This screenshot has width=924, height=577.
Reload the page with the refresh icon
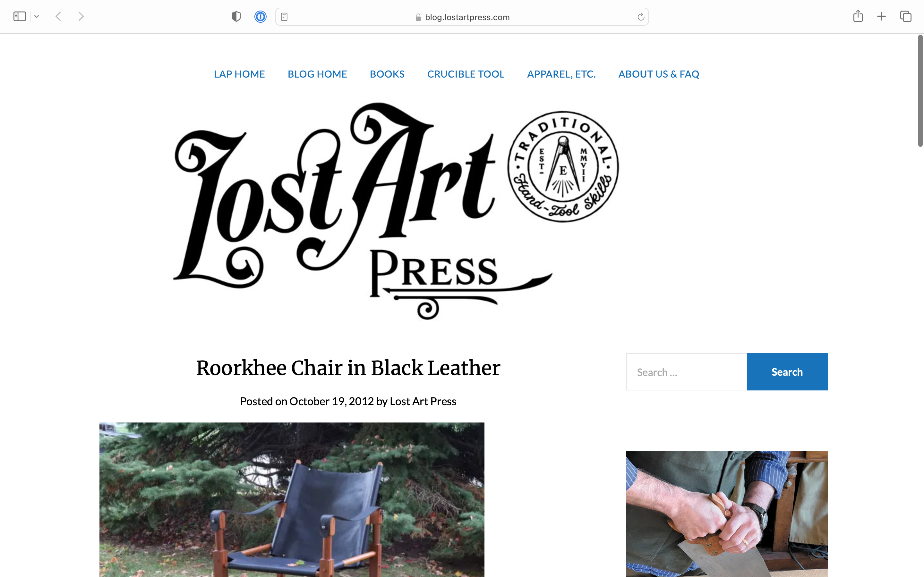641,17
